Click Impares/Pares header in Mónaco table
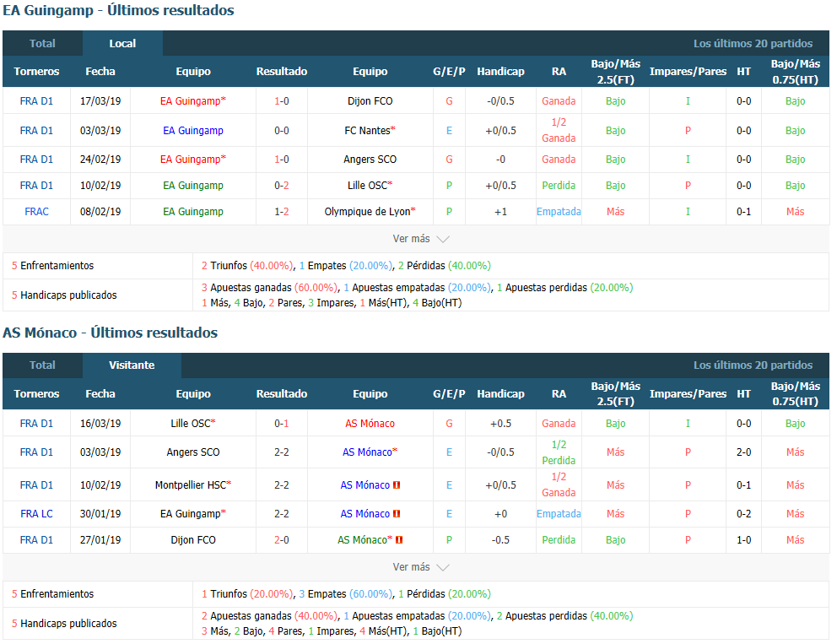 coord(688,393)
